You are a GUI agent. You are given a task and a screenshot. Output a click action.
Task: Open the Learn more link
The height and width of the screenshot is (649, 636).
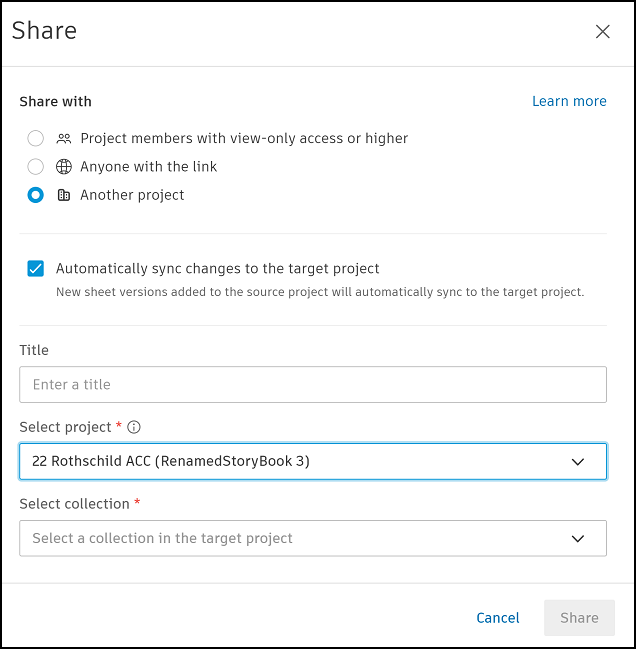tap(569, 101)
